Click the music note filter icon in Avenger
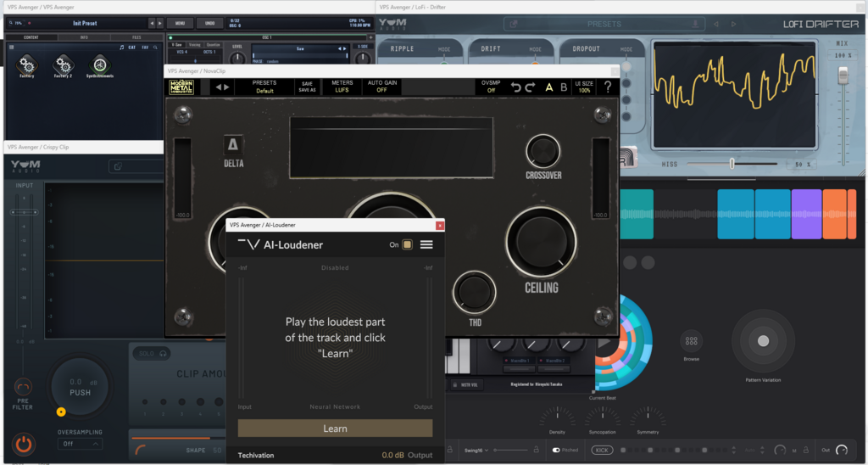This screenshot has height=465, width=868. coord(122,48)
